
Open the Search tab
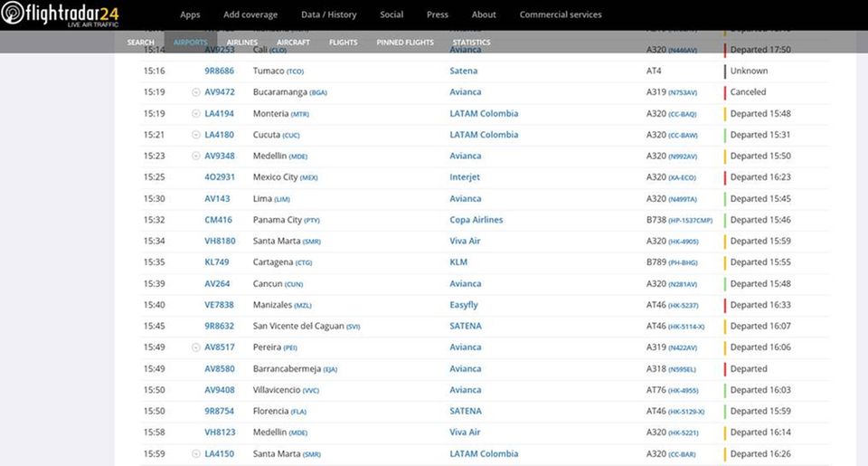(140, 43)
